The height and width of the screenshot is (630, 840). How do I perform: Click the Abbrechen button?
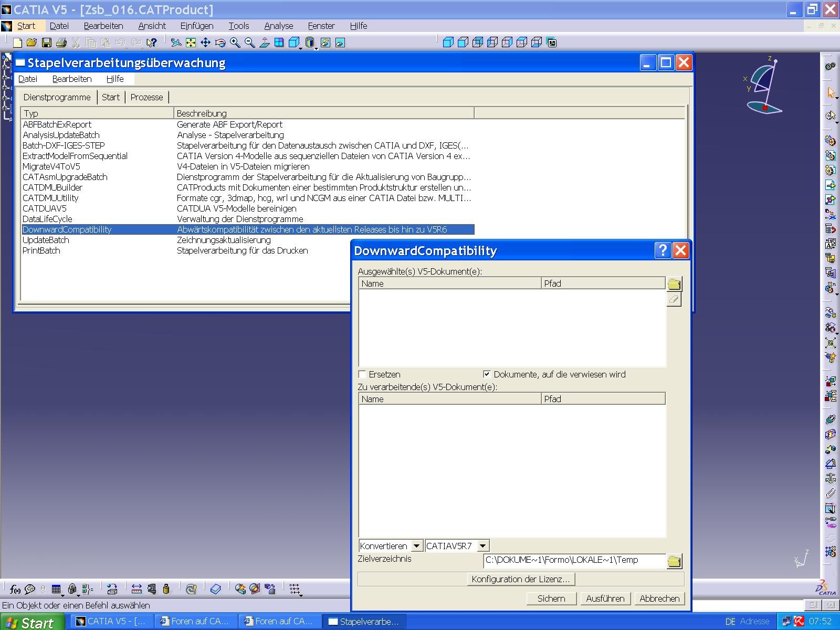click(x=659, y=598)
